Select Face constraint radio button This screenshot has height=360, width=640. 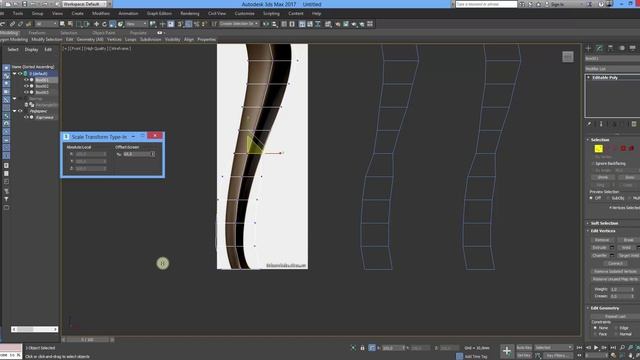click(595, 334)
